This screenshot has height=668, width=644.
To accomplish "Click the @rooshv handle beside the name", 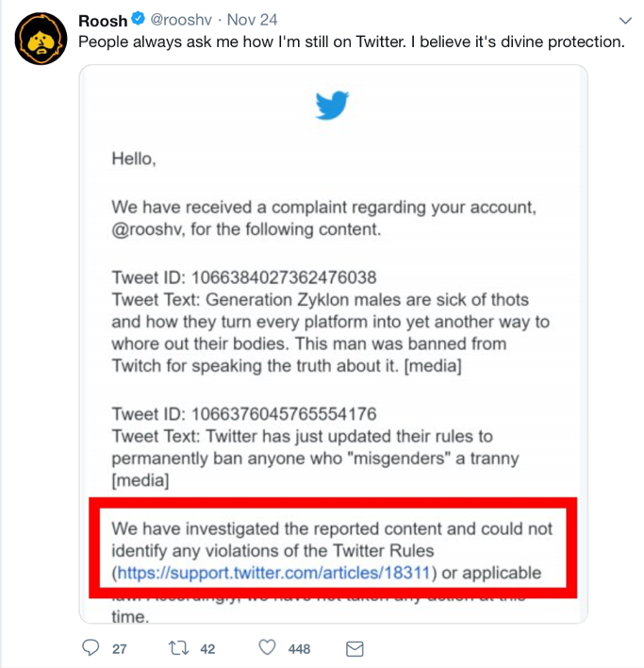I will pos(184,20).
